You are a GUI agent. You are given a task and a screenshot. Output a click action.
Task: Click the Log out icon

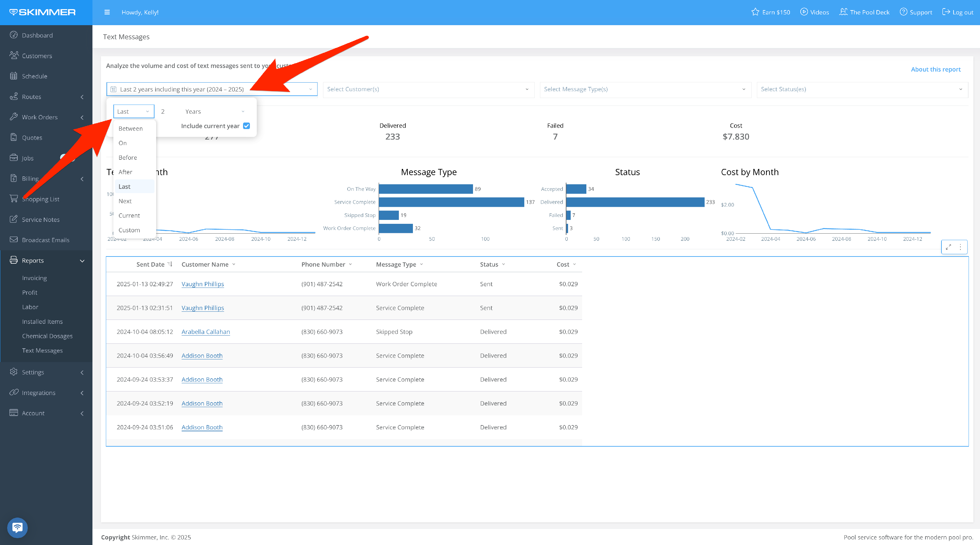pos(946,12)
